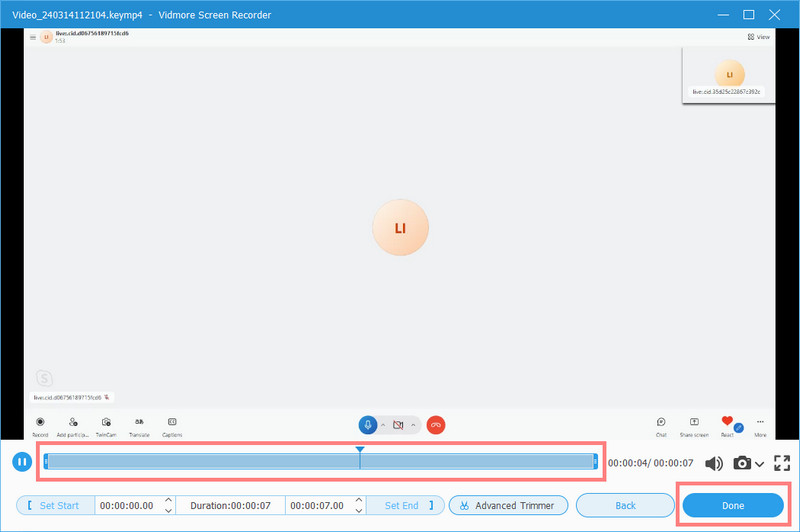
Task: Decrease end time with down stepper
Action: [x=361, y=511]
